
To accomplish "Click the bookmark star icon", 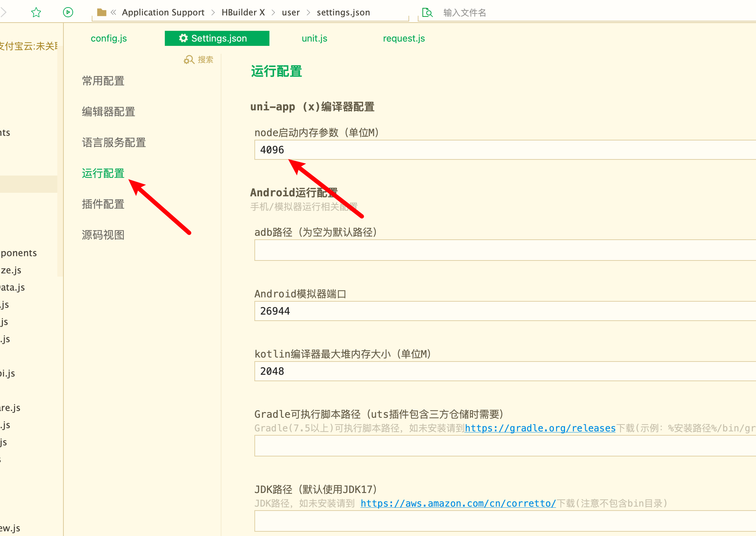I will click(36, 13).
